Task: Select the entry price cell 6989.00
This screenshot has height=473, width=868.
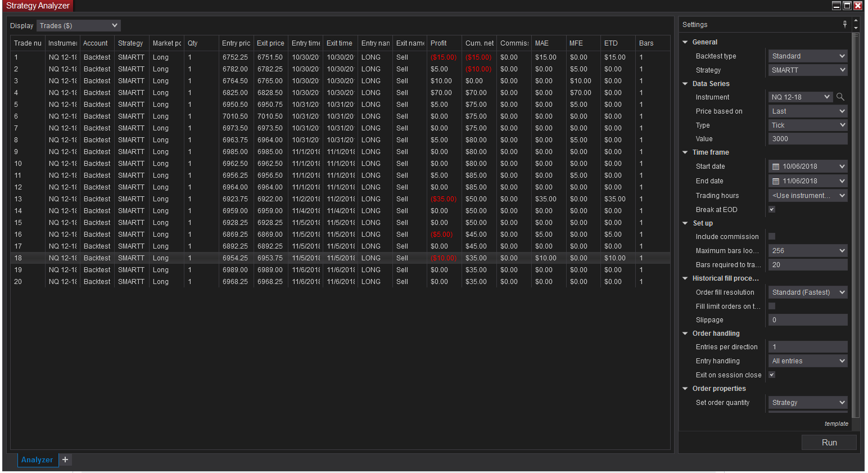Action: point(235,270)
